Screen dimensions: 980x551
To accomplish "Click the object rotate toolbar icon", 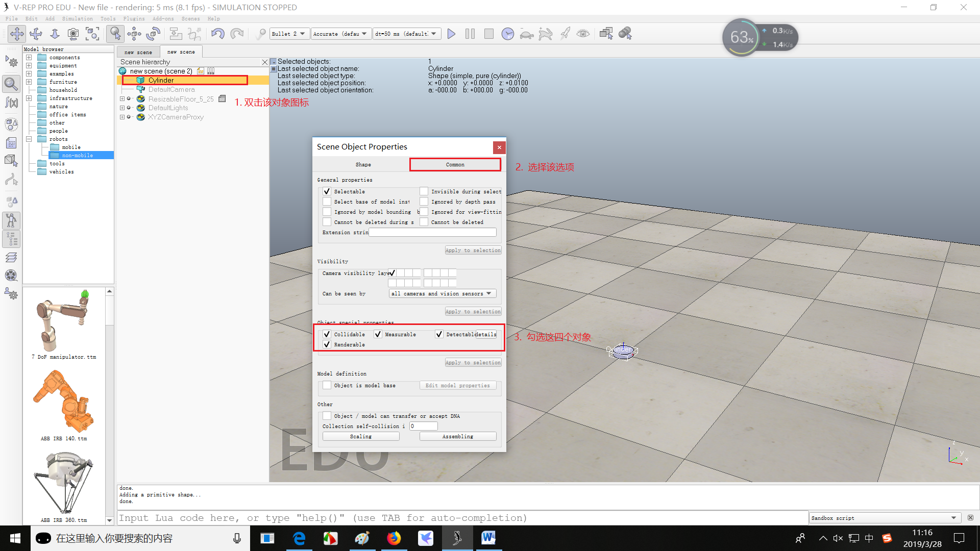I will (153, 34).
